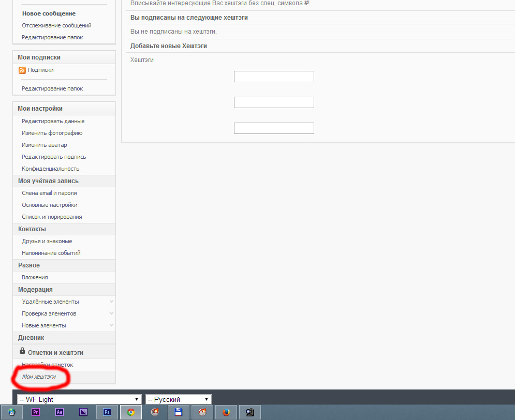Click the Контакты section header
Image resolution: width=515 pixels, height=420 pixels.
32,229
